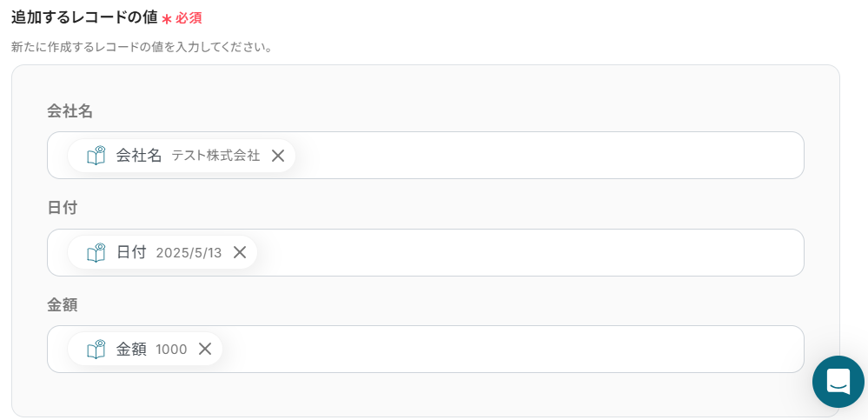Select the テスト株式会社 value text in chip
The height and width of the screenshot is (420, 868).
coord(215,156)
